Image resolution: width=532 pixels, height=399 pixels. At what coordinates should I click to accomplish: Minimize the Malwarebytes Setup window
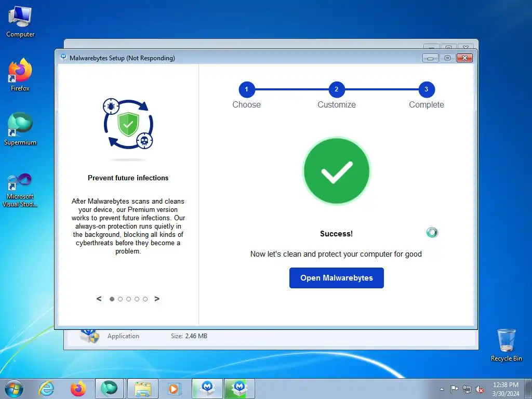pos(430,58)
